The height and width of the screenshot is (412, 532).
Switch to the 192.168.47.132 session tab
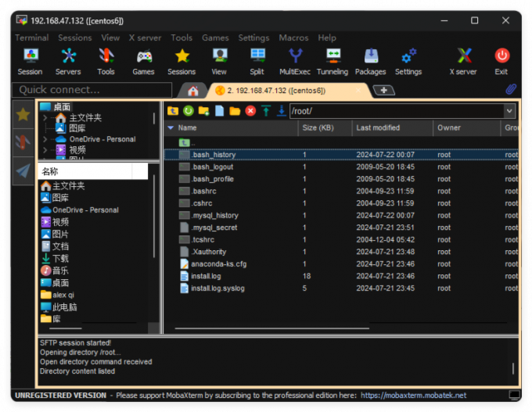tap(290, 91)
